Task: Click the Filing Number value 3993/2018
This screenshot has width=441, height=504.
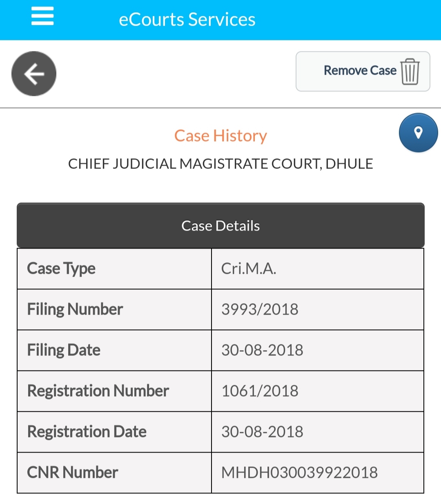Action: 260,309
